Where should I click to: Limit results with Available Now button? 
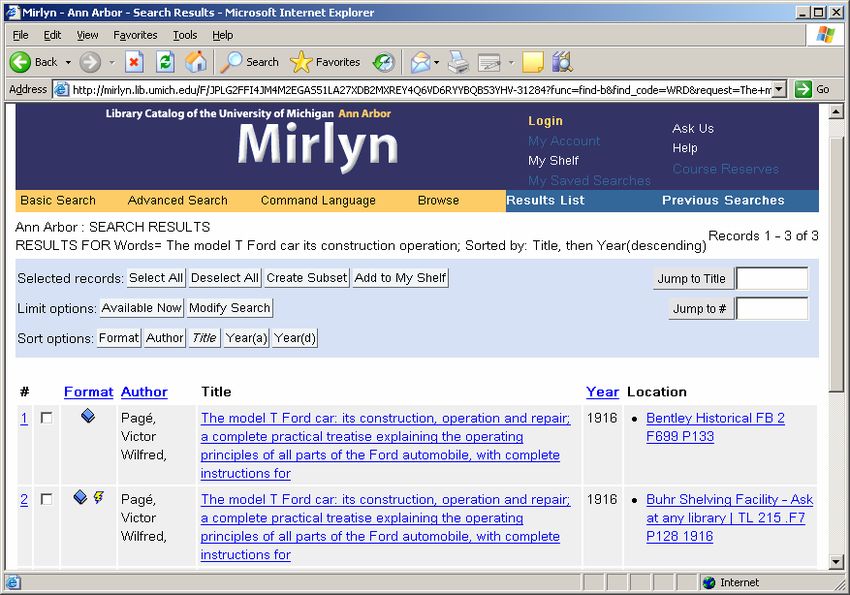click(x=141, y=308)
